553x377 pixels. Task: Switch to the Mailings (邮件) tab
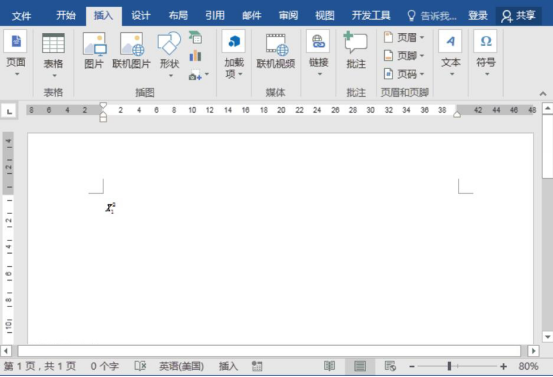(x=252, y=16)
